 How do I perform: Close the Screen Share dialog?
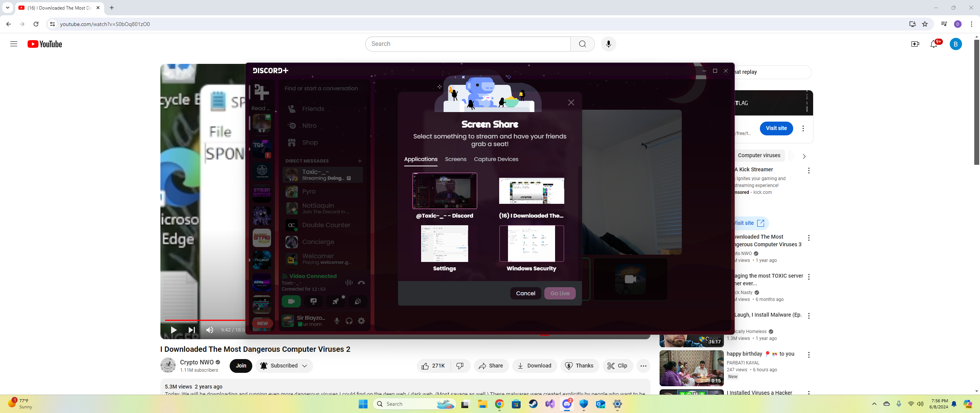coord(571,102)
